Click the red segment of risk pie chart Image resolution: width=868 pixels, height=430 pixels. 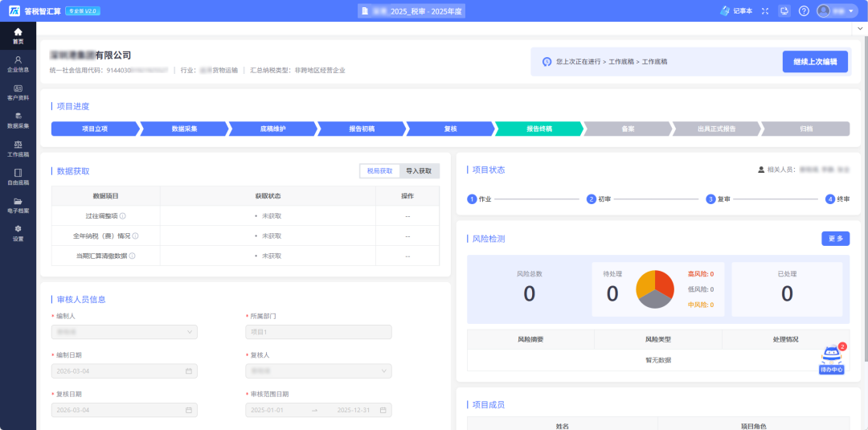click(664, 283)
